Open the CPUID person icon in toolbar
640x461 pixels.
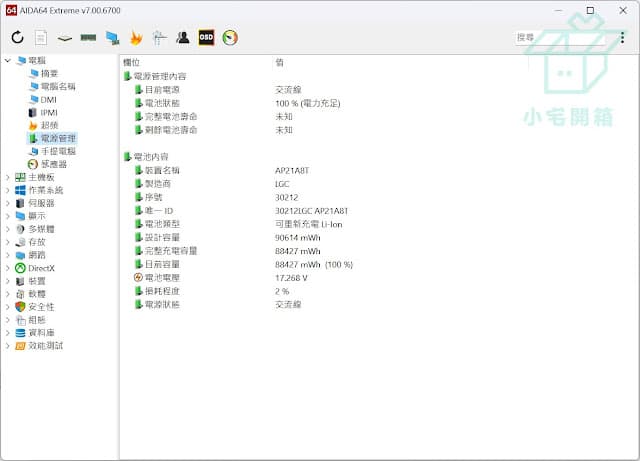[183, 38]
